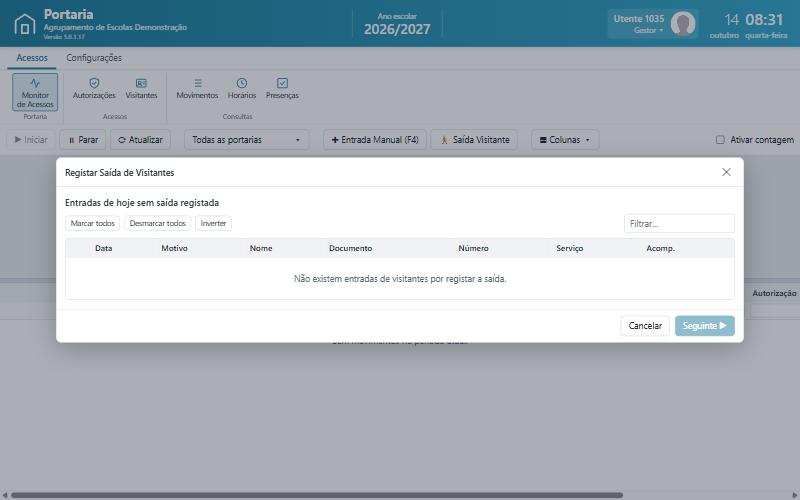Click the Documento column header
The image size is (800, 500).
[x=351, y=248]
